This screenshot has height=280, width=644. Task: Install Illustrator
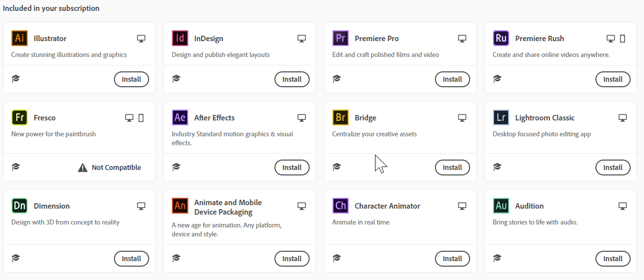pos(131,79)
